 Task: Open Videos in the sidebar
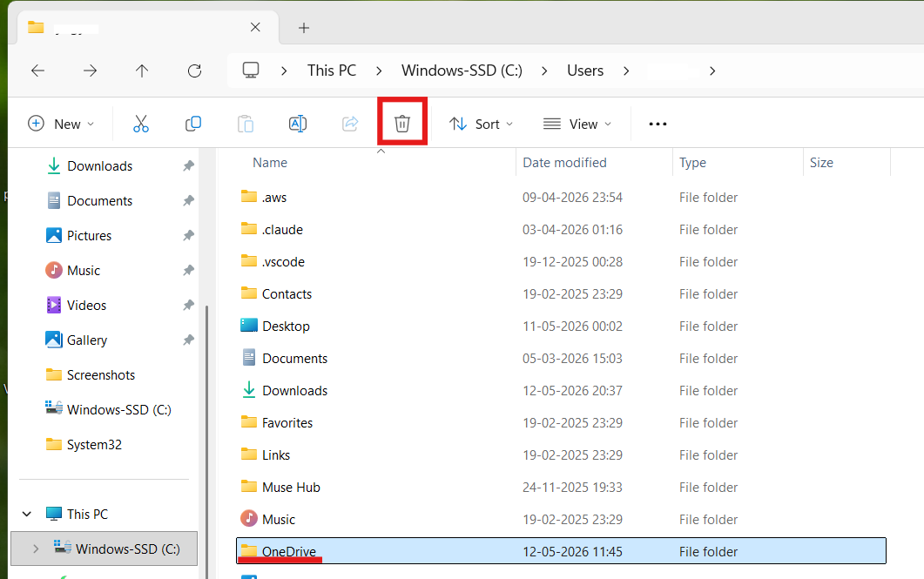pyautogui.click(x=86, y=305)
